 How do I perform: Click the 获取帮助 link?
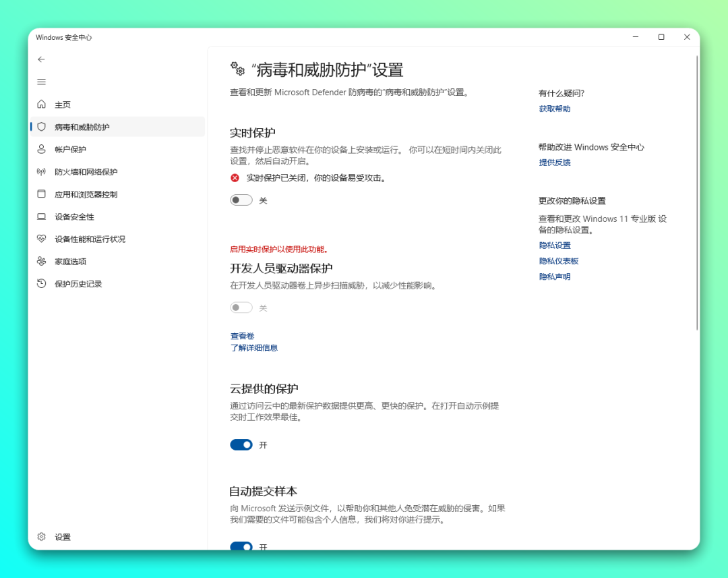(554, 109)
